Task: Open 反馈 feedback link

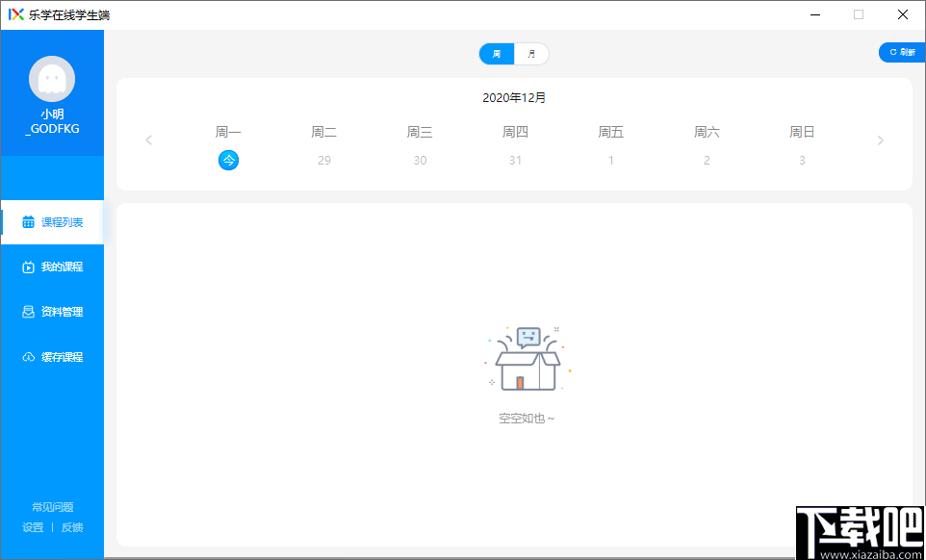Action: click(x=73, y=527)
